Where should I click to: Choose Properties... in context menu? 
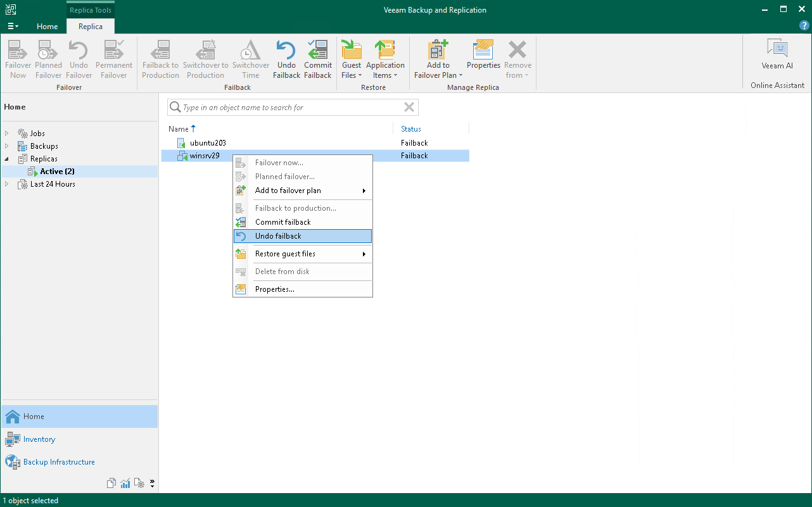[303, 289]
